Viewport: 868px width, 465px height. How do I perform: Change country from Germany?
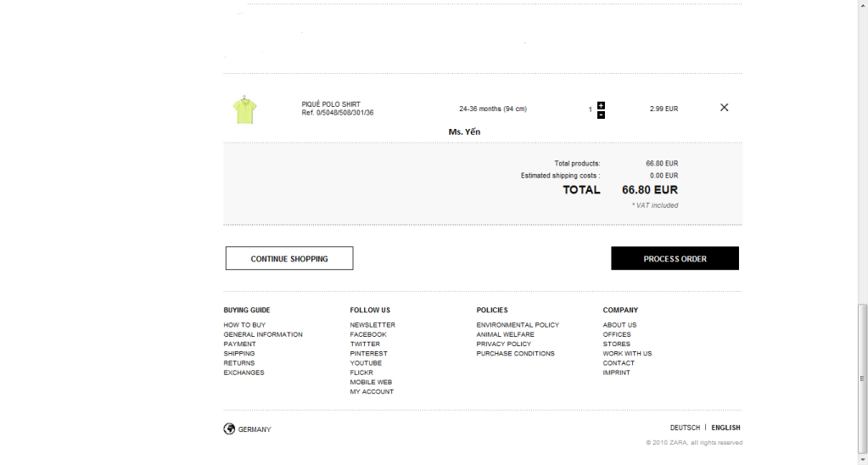pyautogui.click(x=255, y=429)
